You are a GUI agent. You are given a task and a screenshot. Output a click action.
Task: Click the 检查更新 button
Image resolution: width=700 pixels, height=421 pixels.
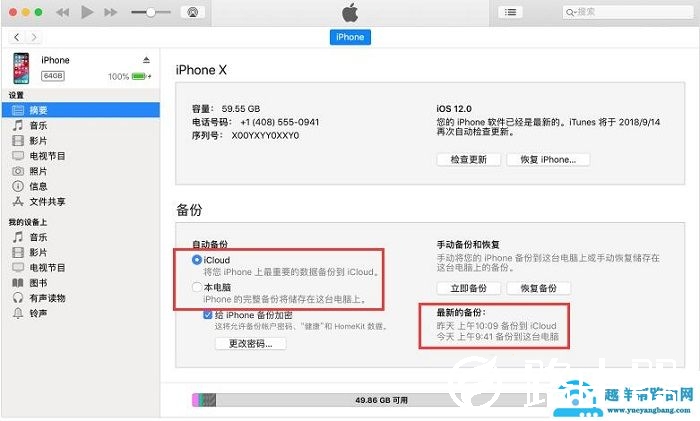click(x=468, y=159)
